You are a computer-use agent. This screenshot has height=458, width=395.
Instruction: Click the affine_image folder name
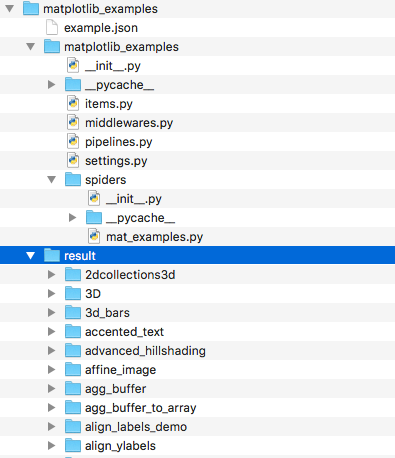[120, 370]
